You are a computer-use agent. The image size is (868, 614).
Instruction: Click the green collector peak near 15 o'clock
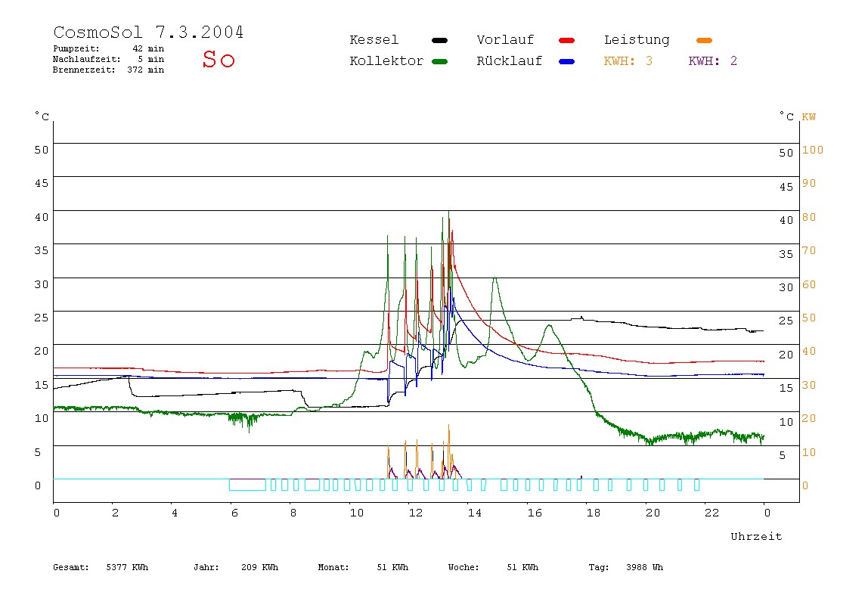[495, 278]
